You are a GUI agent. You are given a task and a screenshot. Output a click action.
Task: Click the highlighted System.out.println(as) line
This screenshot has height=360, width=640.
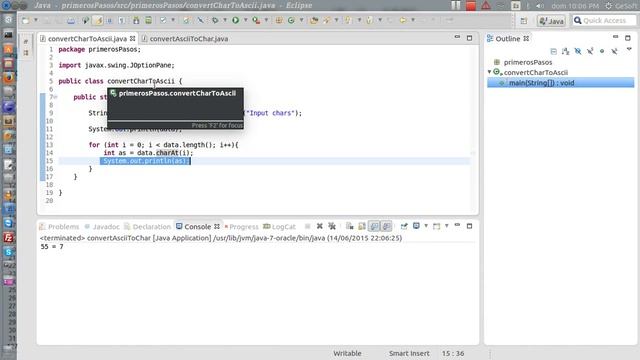click(145, 161)
